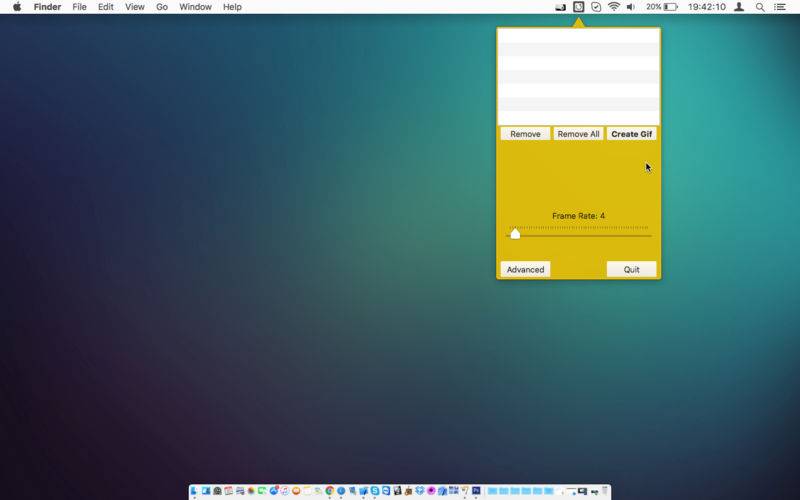Open the volume control in menu bar

click(631, 7)
